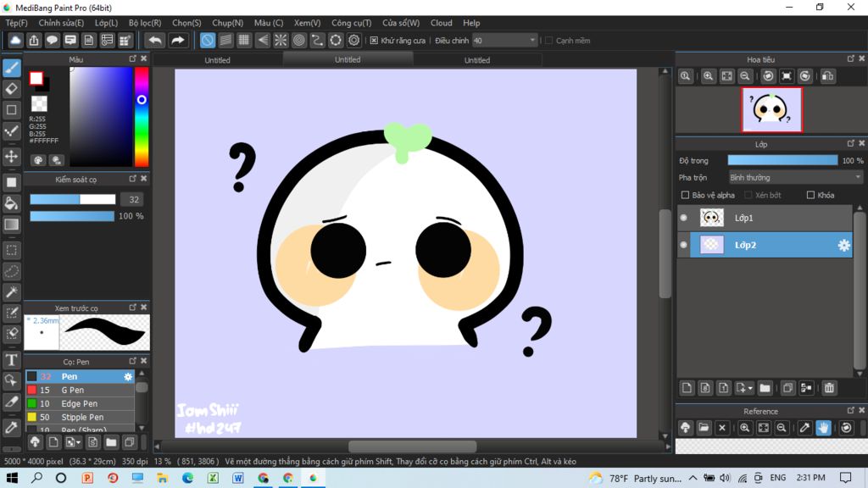868x488 pixels.
Task: Open the cloud save icon in toolbar
Action: point(15,41)
